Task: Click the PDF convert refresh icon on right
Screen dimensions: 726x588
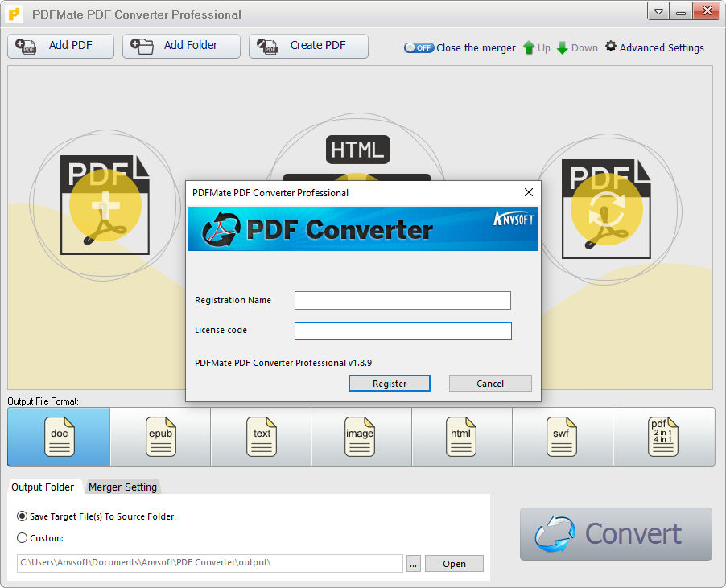Action: coord(606,208)
